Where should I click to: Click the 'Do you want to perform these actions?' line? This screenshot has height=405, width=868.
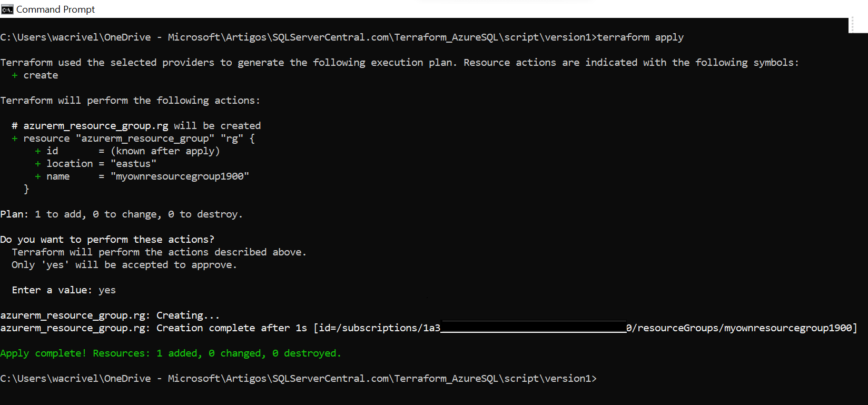click(x=107, y=240)
